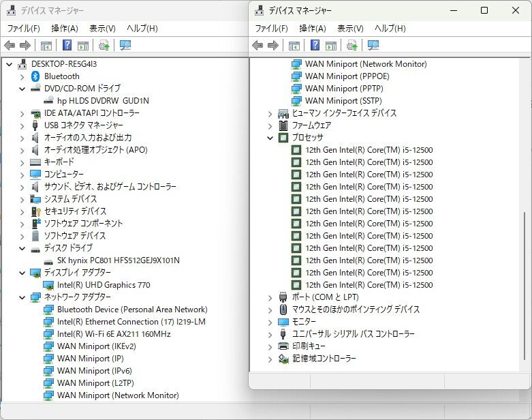The height and width of the screenshot is (420, 532).
Task: Collapse the ディスプレイ アダプター category
Action: [x=22, y=273]
